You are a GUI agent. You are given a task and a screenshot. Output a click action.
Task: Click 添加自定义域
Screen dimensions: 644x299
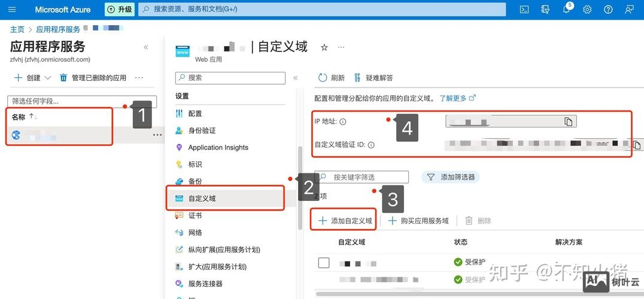click(x=345, y=221)
